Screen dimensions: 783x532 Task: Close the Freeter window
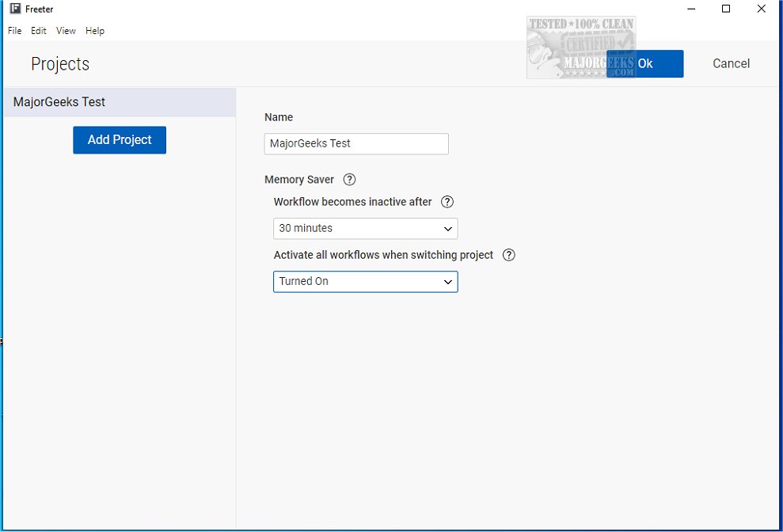coord(761,9)
